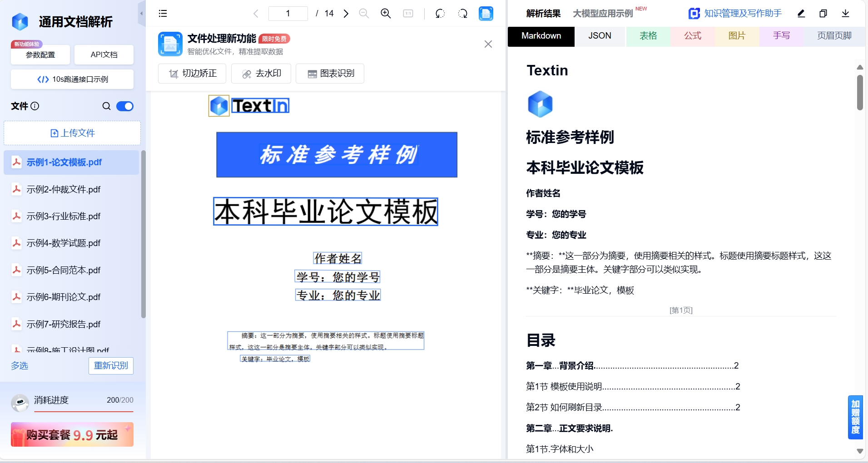The width and height of the screenshot is (868, 463).
Task: Zoom out on the PDF page
Action: point(364,13)
